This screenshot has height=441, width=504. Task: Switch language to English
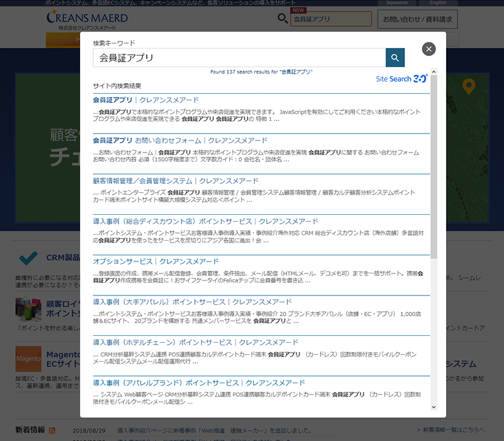pyautogui.click(x=438, y=3)
